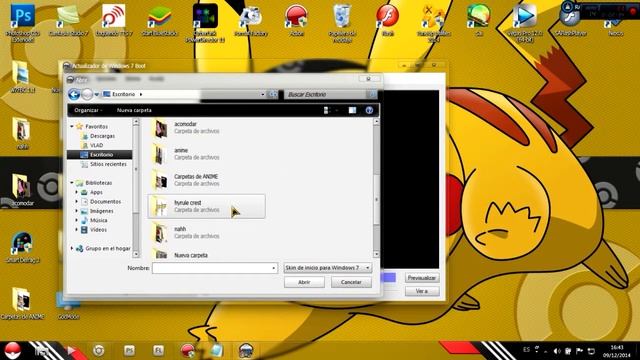The height and width of the screenshot is (360, 640).
Task: Open Sitios recientes in the sidebar
Action: (x=108, y=164)
